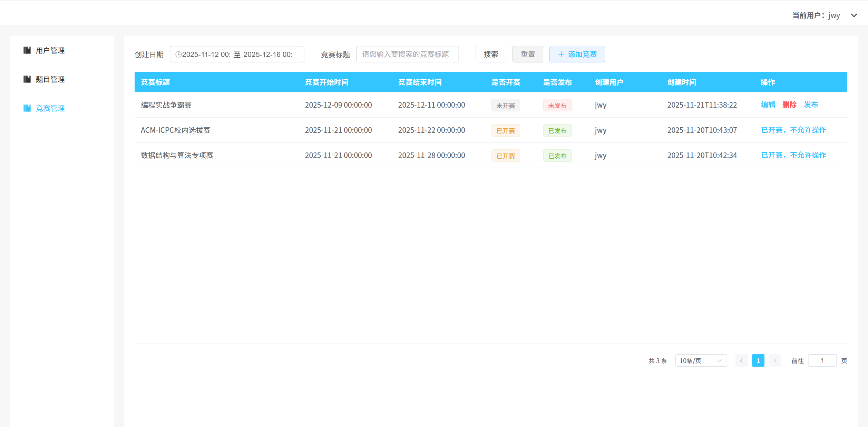Image resolution: width=868 pixels, height=427 pixels.
Task: Click the 重置 reset button
Action: point(528,54)
